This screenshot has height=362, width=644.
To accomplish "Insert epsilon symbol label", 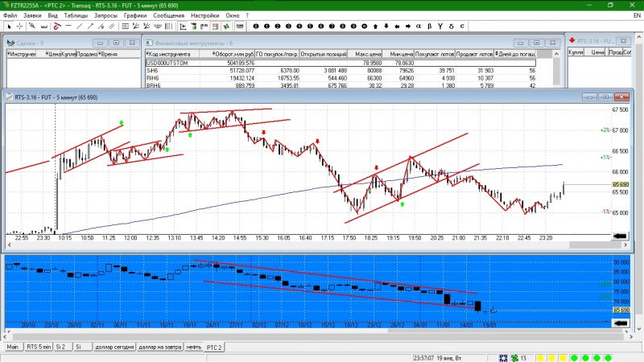I will (x=462, y=27).
